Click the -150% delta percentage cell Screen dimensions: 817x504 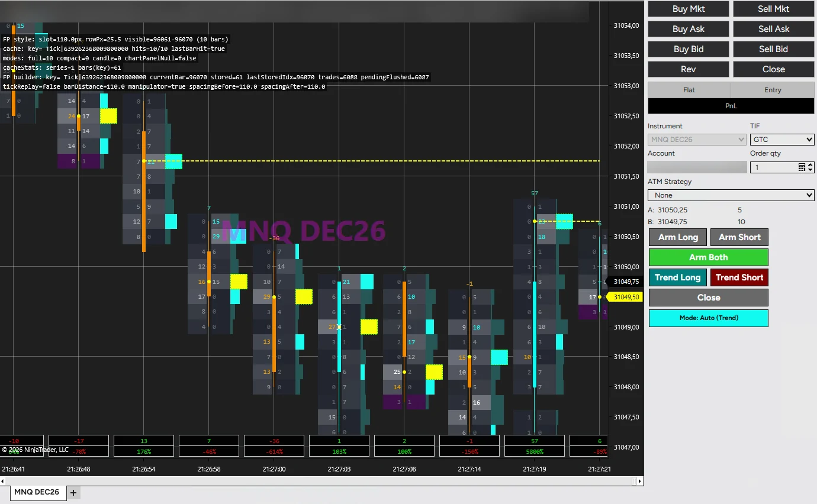469,451
